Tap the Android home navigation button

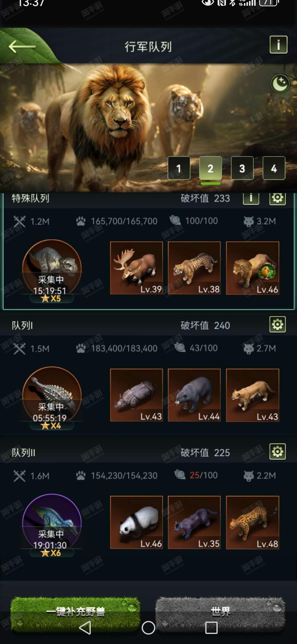pyautogui.click(x=148, y=628)
